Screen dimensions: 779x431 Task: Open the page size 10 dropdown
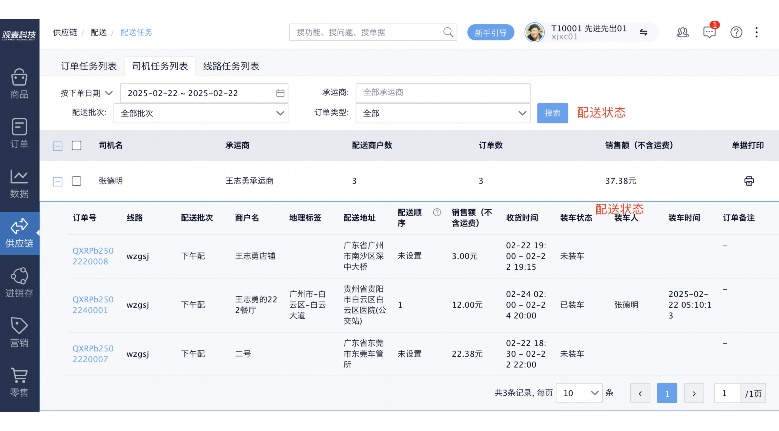point(579,393)
